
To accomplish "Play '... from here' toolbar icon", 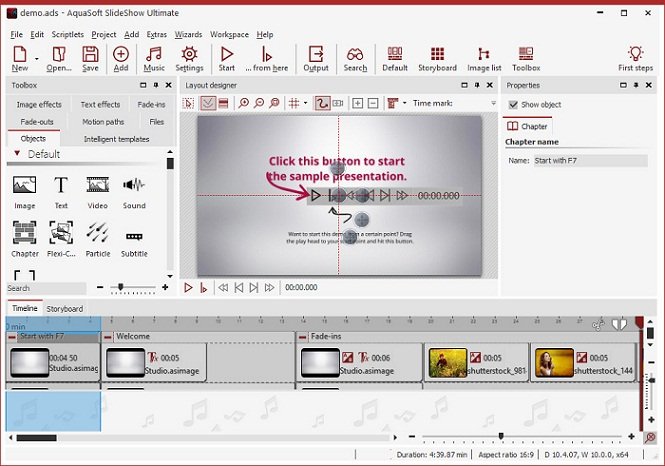I will 267,59.
